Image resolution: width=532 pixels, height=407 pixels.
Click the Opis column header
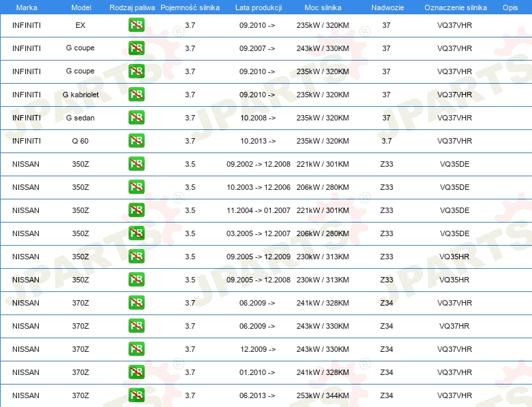(510, 7)
